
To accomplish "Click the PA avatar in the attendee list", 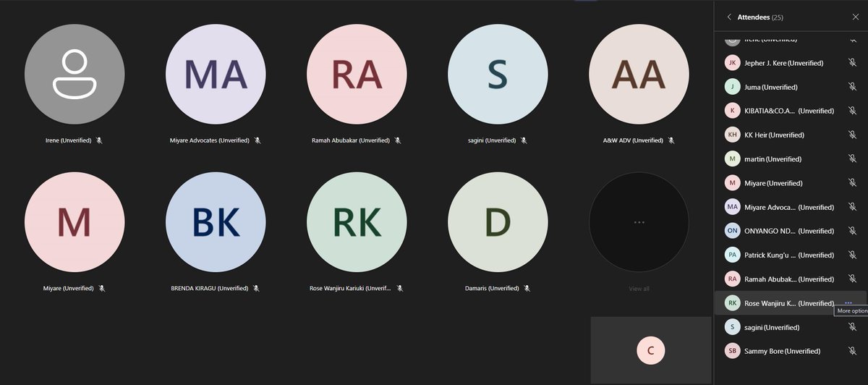I will click(733, 255).
